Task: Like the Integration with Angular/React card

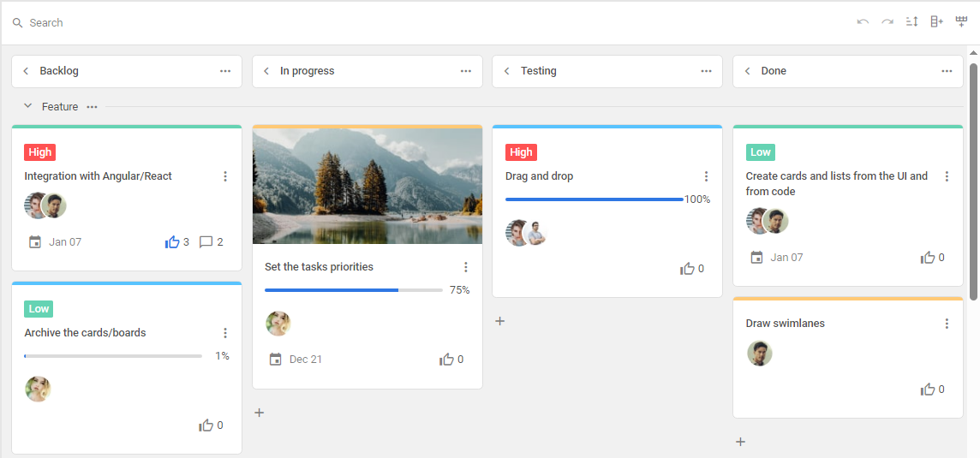Action: [x=172, y=241]
